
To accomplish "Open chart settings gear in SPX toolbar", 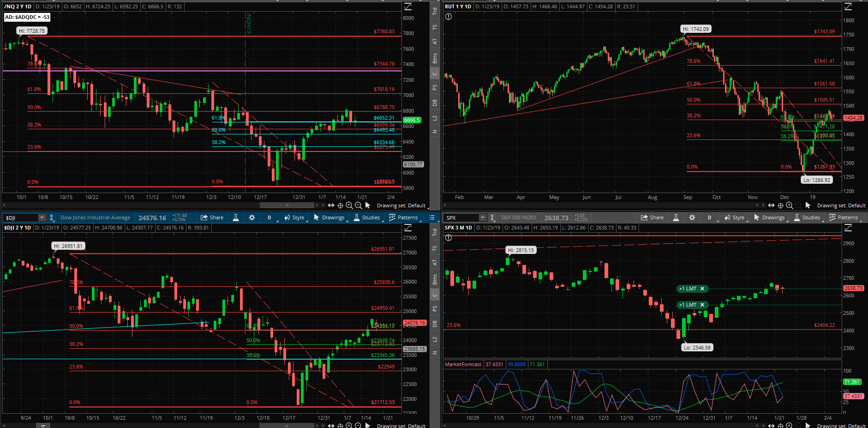I will pos(692,217).
